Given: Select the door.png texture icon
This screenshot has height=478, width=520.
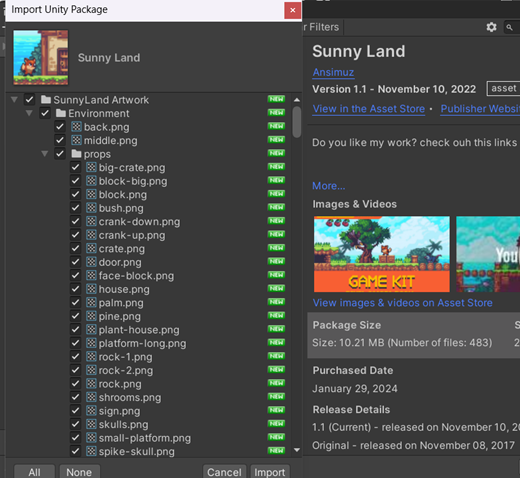Looking at the screenshot, I should pos(91,262).
